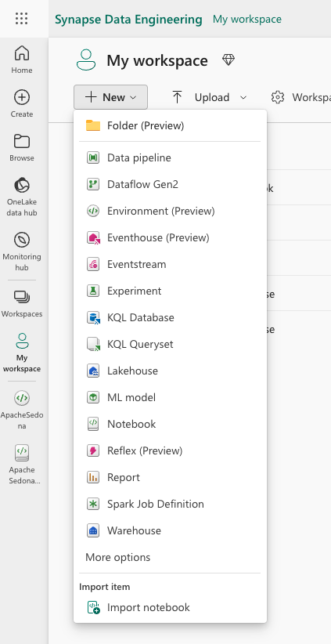Open Monitoring hub in sidebar
The height and width of the screenshot is (644, 331).
tap(22, 251)
